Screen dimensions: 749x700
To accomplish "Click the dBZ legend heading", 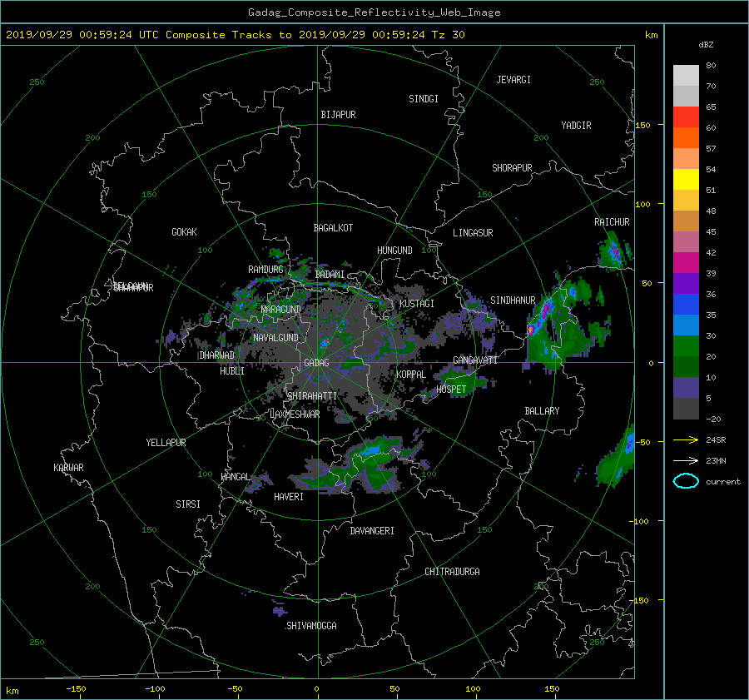I will click(x=706, y=45).
